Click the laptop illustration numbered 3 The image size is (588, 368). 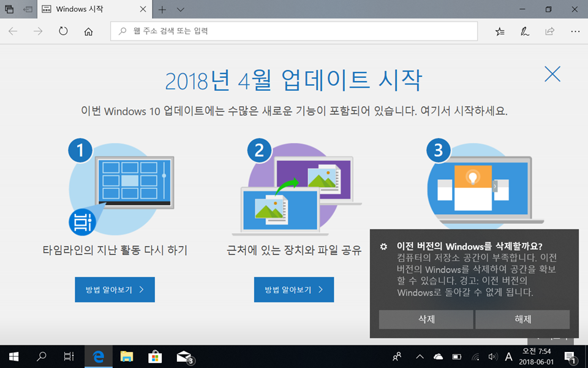point(485,184)
